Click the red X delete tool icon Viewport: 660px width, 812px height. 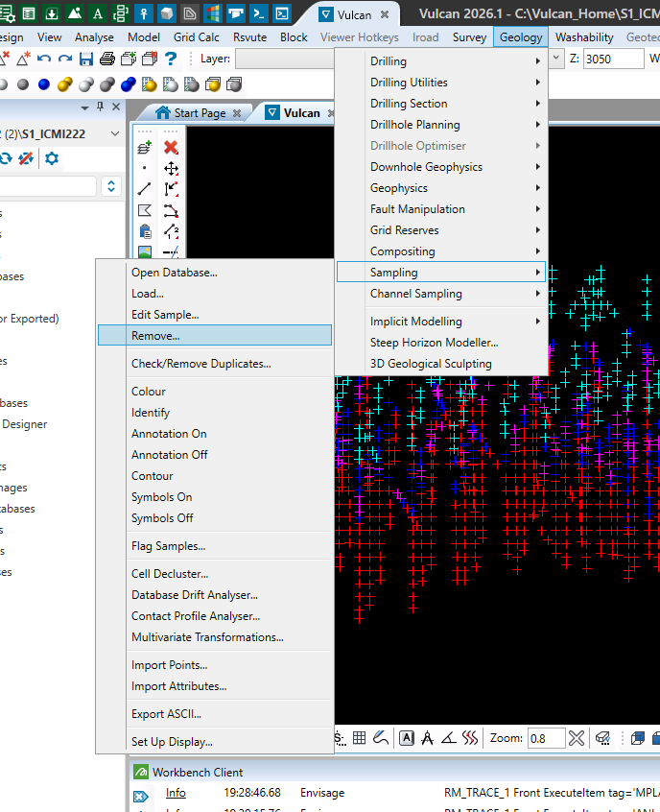click(171, 148)
